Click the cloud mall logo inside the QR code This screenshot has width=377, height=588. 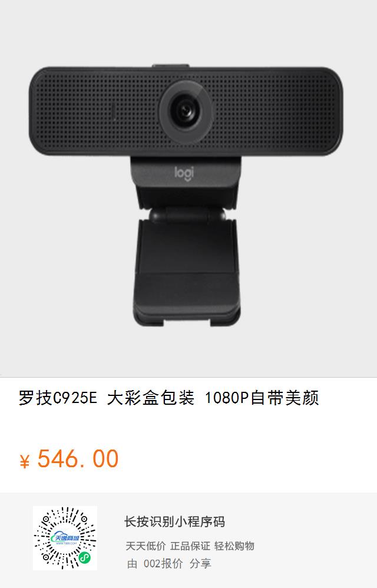[65, 537]
